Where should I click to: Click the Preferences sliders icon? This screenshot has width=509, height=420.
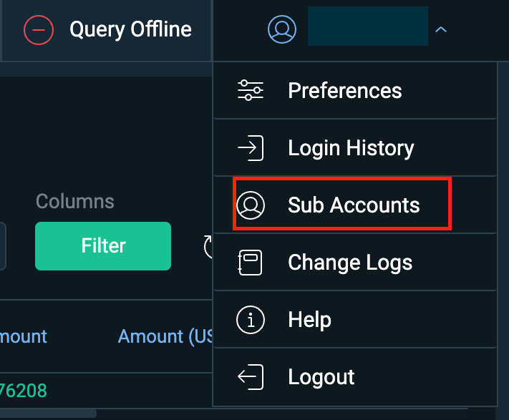[x=251, y=90]
